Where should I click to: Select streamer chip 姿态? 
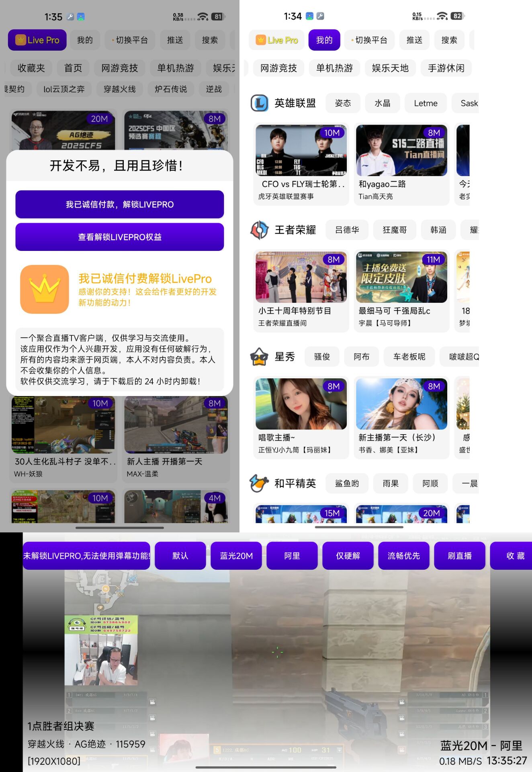(343, 103)
